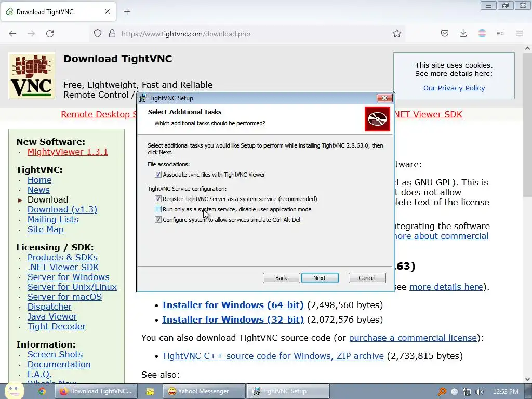Close the TightVNC Setup dialog

(384, 98)
